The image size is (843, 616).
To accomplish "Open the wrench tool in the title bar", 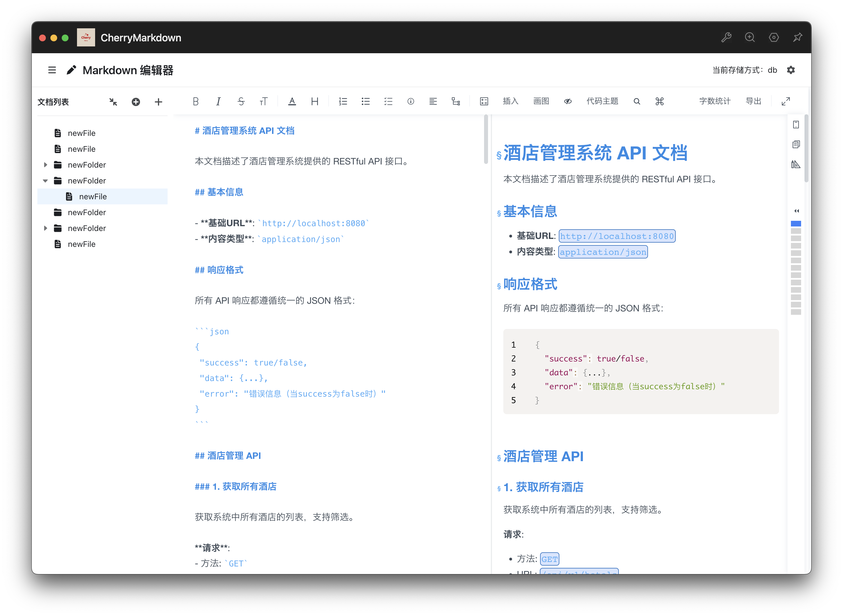I will pyautogui.click(x=726, y=37).
